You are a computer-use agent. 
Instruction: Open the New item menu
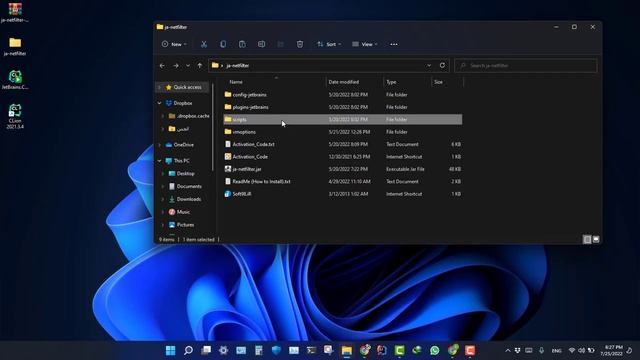[x=174, y=44]
